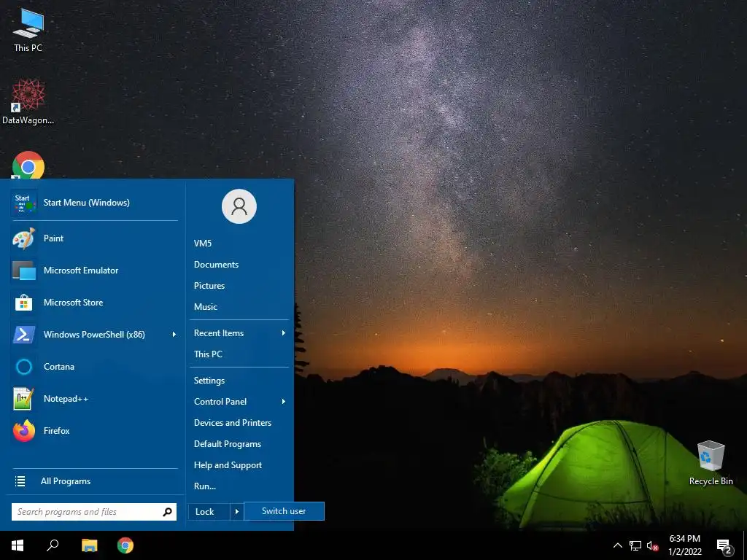Open Microsoft Emulator icon
Image resolution: width=747 pixels, height=560 pixels.
[x=24, y=271]
